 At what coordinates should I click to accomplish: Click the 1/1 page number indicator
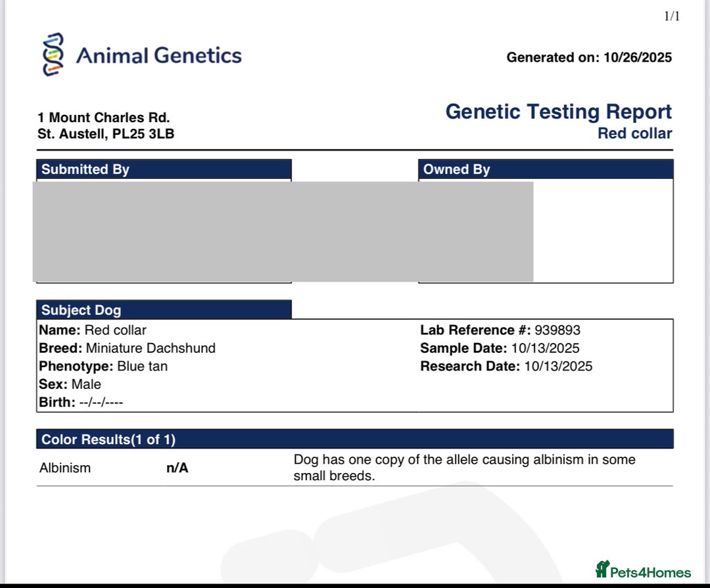click(x=672, y=16)
